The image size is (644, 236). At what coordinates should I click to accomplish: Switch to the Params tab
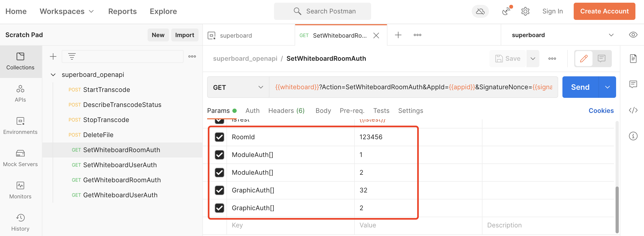point(222,111)
